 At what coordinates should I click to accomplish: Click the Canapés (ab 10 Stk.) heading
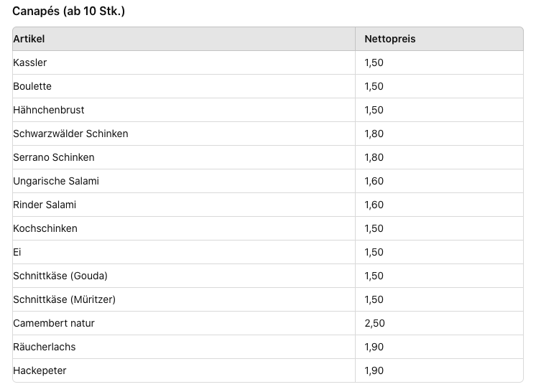point(69,12)
